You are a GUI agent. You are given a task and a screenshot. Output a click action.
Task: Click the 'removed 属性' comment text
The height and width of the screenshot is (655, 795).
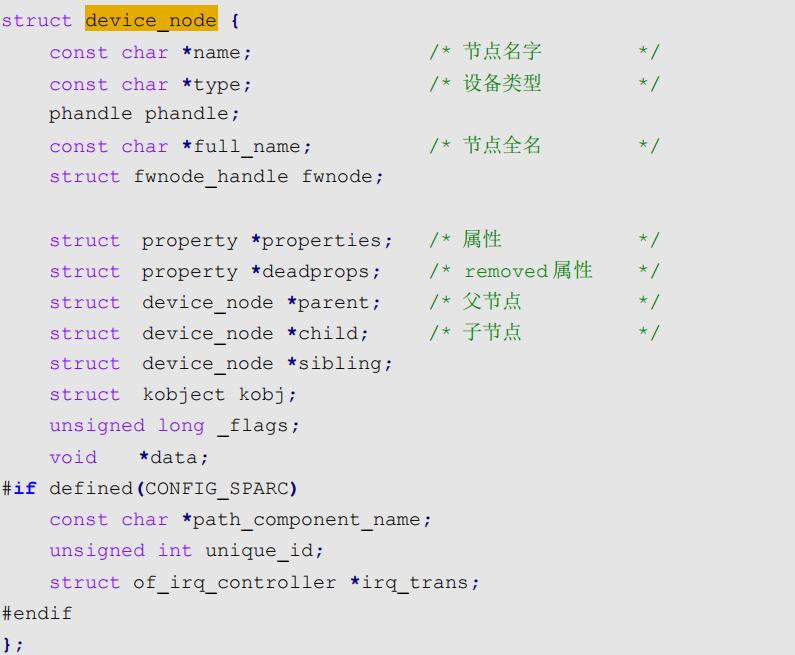[x=528, y=271]
